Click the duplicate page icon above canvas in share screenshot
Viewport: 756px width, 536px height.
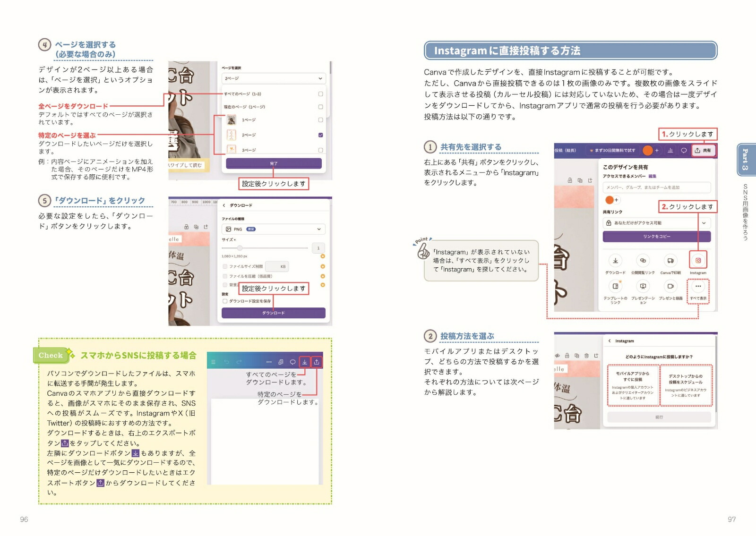[x=580, y=180]
